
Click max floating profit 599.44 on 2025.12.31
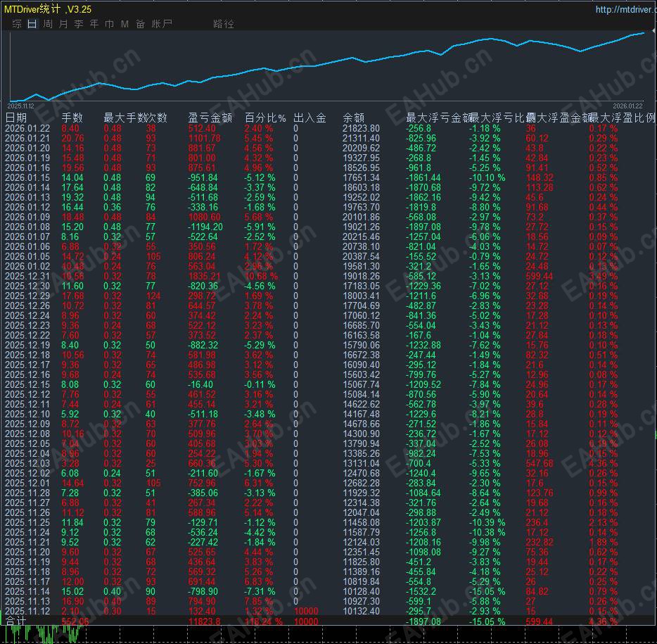coord(540,277)
